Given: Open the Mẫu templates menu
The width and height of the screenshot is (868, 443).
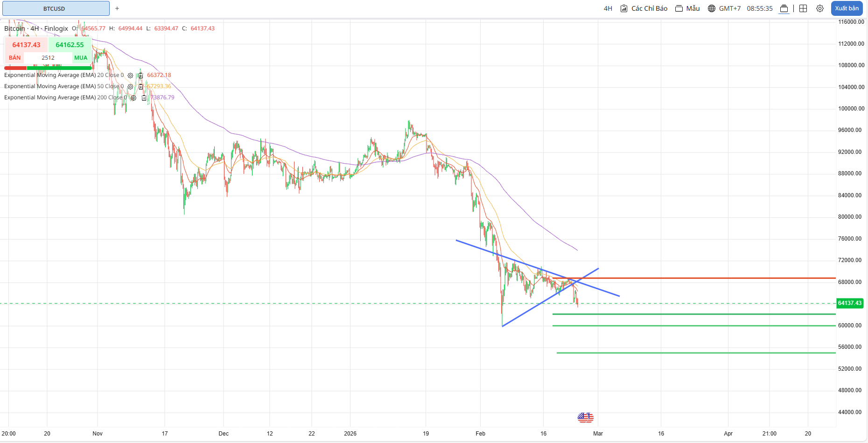Looking at the screenshot, I should 687,8.
